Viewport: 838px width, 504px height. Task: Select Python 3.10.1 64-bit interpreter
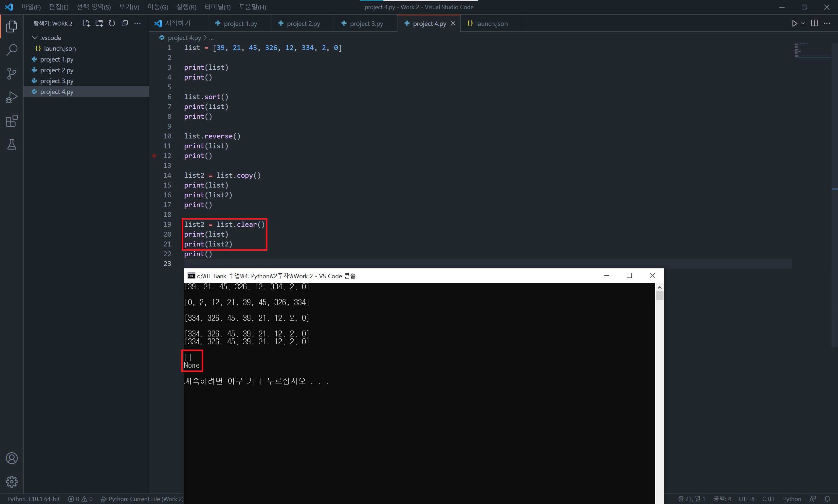tap(33, 499)
